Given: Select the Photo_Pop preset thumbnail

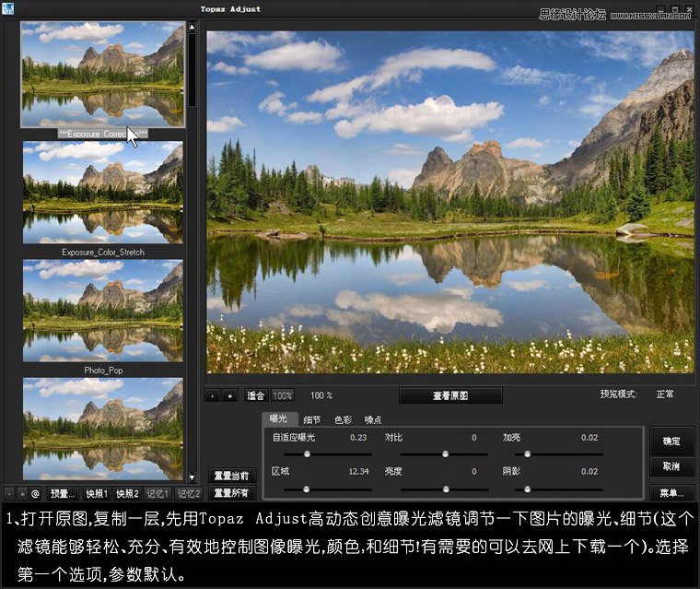Looking at the screenshot, I should 102,311.
